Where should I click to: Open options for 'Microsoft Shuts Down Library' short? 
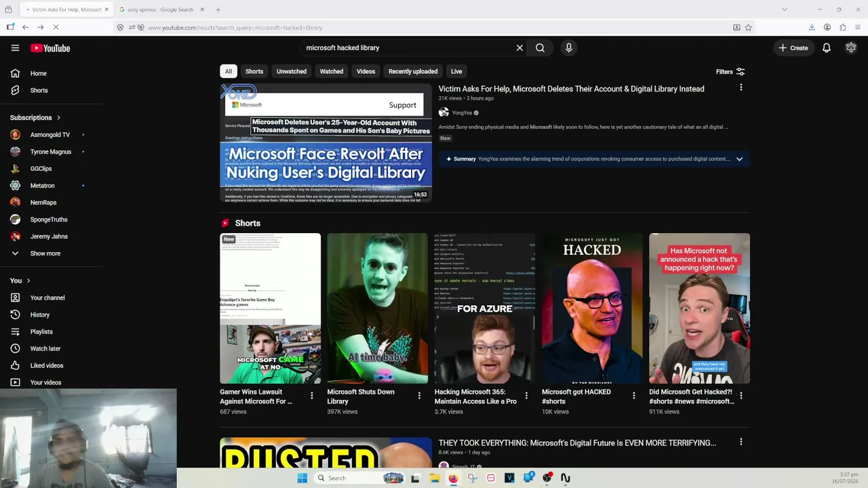pyautogui.click(x=419, y=395)
